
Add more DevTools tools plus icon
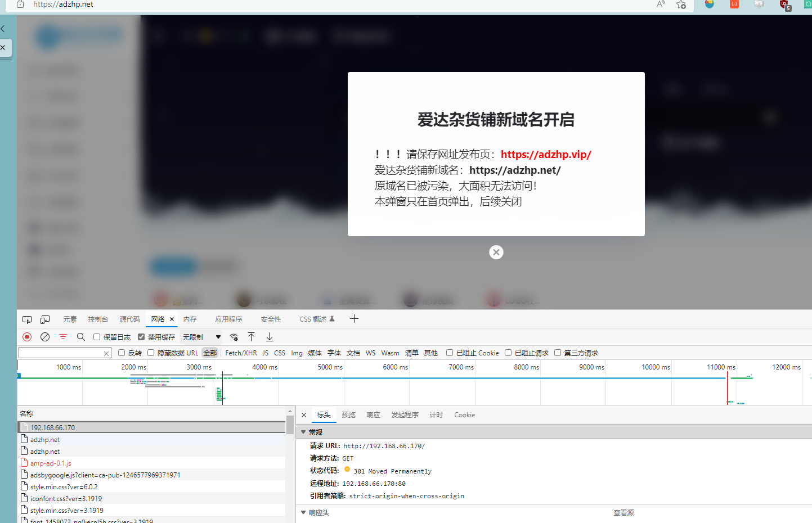[354, 319]
